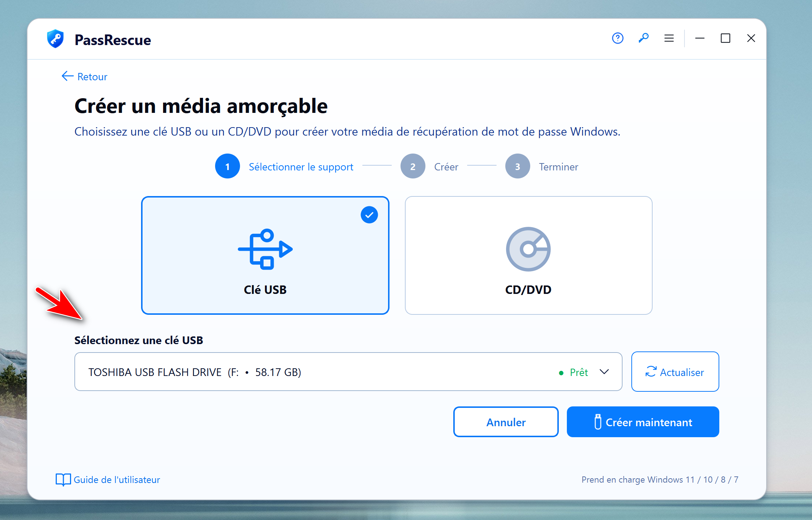812x520 pixels.
Task: Click Annuler to cancel
Action: pyautogui.click(x=506, y=422)
